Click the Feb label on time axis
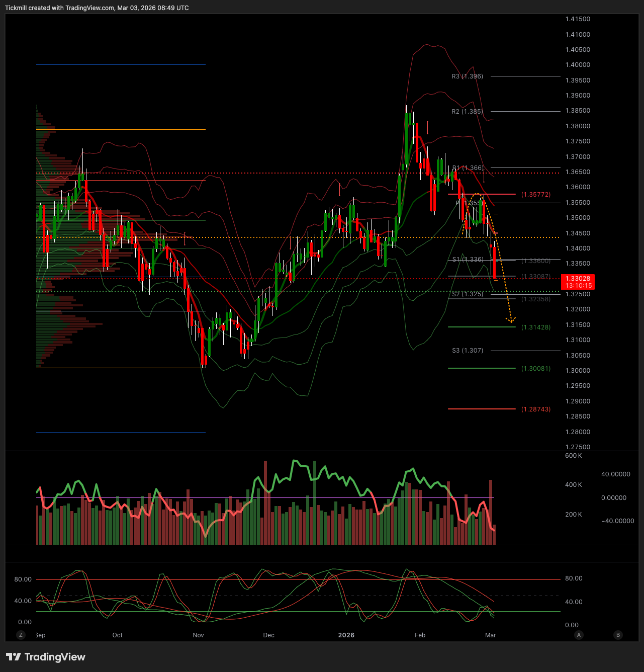The image size is (644, 672). coord(420,635)
